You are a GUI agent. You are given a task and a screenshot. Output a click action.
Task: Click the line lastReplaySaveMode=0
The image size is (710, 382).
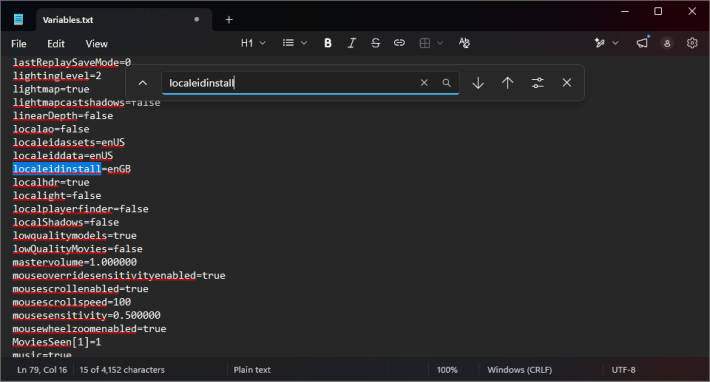[72, 62]
